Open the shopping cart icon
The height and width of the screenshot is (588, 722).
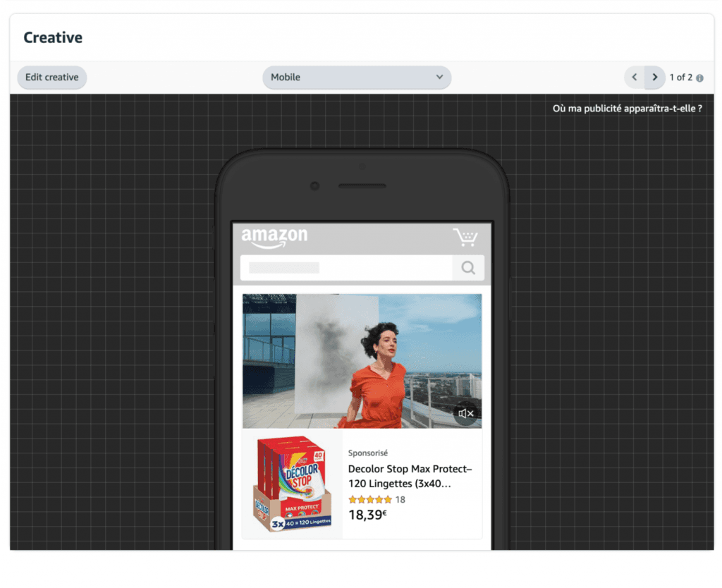click(465, 238)
